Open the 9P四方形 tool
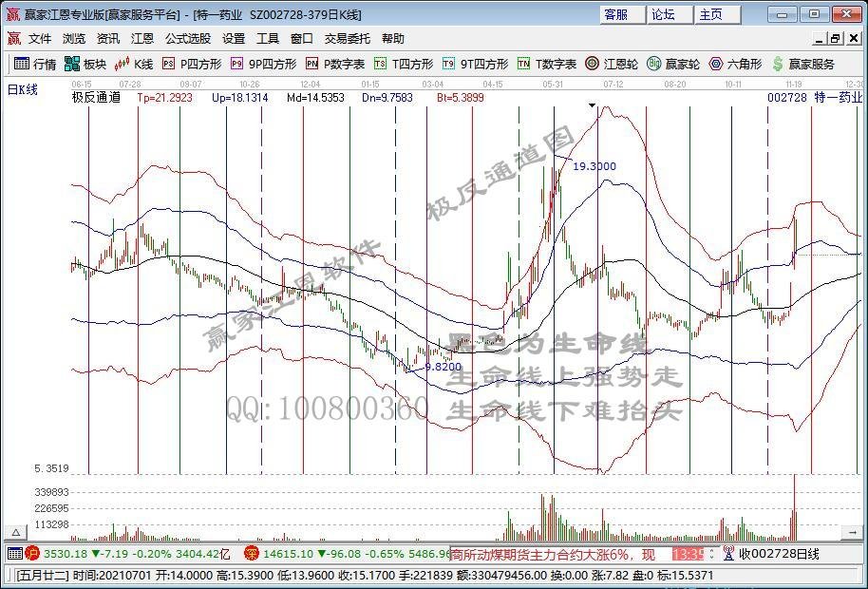 [x=263, y=65]
